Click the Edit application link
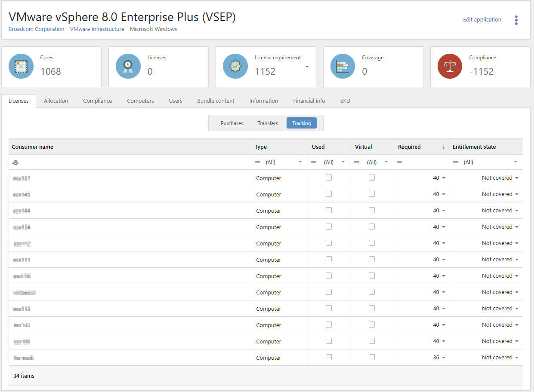This screenshot has height=392, width=534. [x=482, y=19]
